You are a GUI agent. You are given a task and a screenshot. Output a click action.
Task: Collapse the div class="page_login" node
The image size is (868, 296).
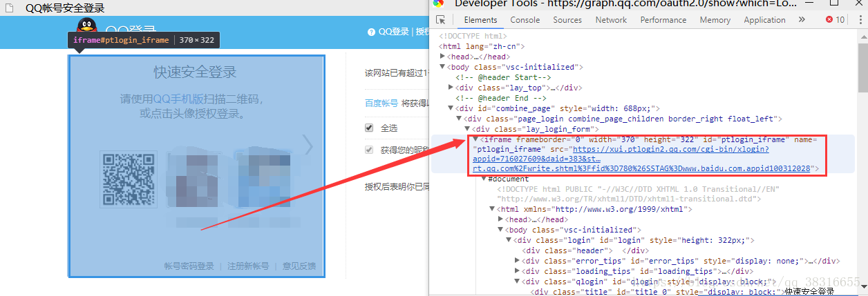tap(460, 119)
